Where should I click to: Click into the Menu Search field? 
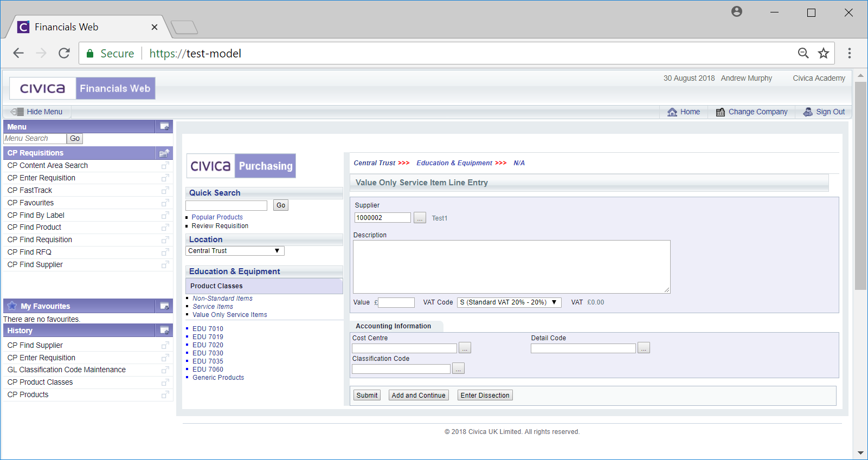tap(35, 139)
